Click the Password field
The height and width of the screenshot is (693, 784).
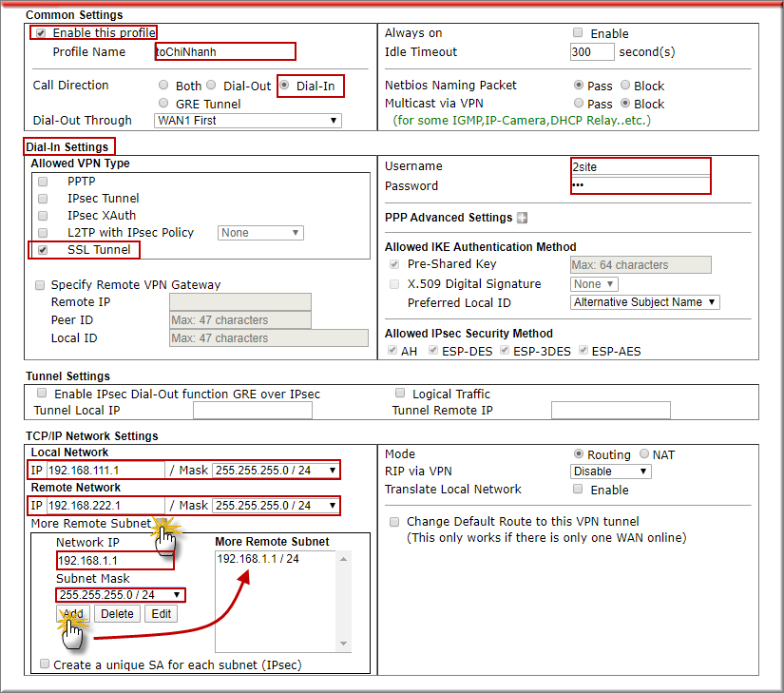[640, 185]
